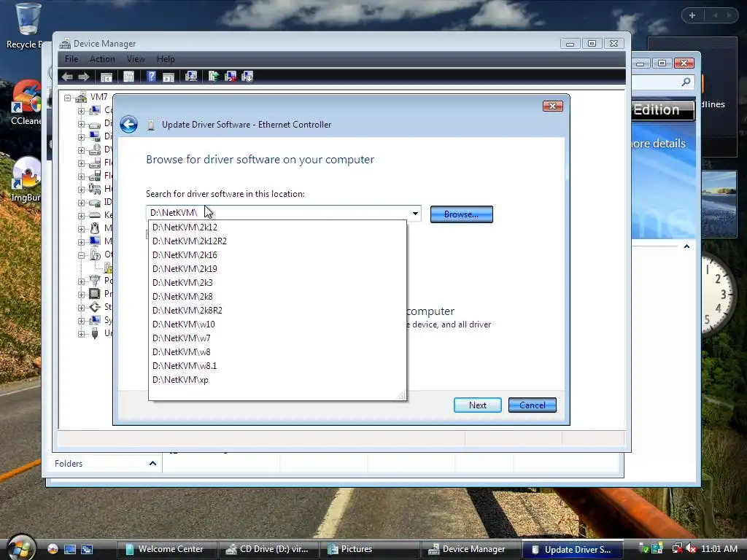
Task: Click the update driver software toolbar icon
Action: click(213, 76)
